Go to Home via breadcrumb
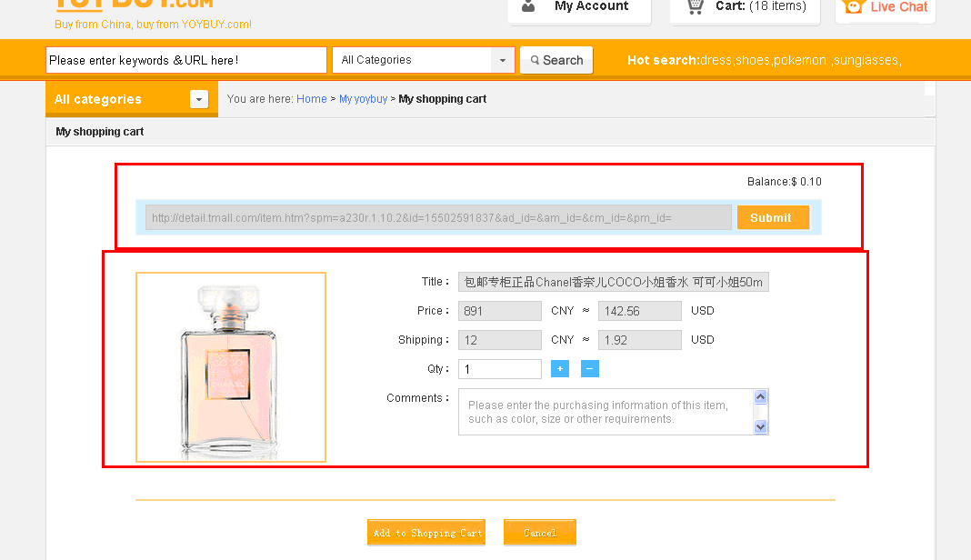971x560 pixels. click(312, 99)
